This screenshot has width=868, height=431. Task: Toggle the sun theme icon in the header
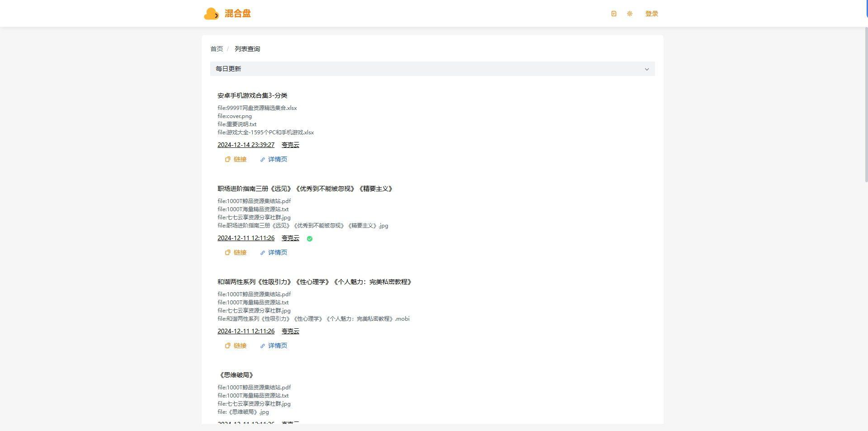pyautogui.click(x=630, y=14)
